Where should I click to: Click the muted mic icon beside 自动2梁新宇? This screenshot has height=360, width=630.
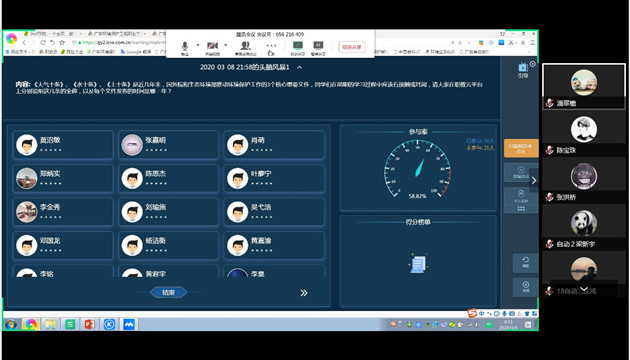coord(550,244)
